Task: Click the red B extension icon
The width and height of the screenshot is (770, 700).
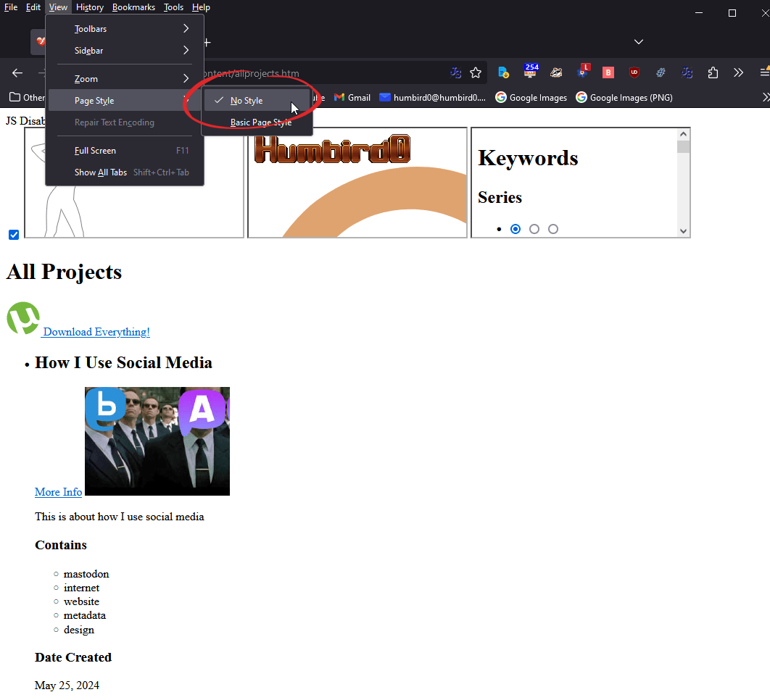Action: pos(608,72)
